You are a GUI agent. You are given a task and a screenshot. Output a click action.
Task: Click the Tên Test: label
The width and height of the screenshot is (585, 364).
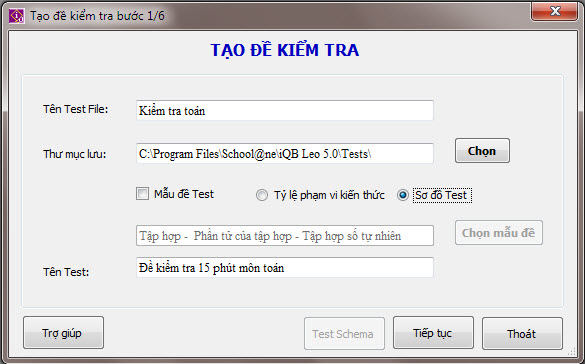point(66,272)
